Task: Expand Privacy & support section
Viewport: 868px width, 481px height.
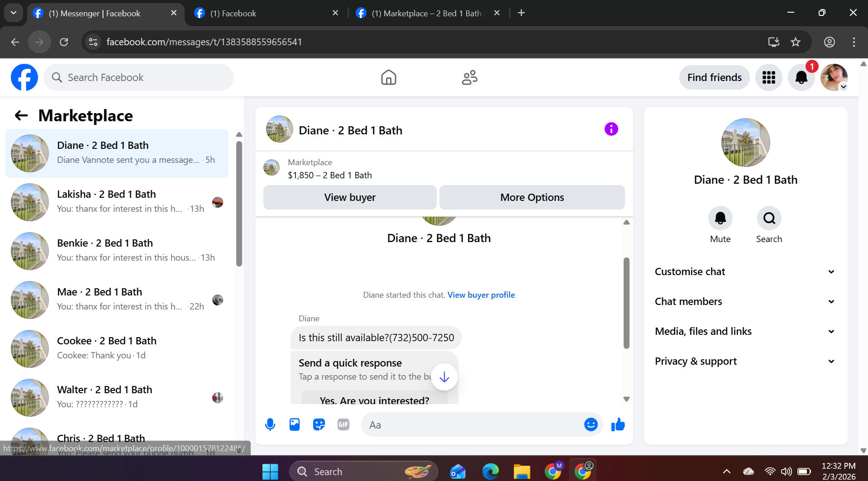Action: coord(745,361)
